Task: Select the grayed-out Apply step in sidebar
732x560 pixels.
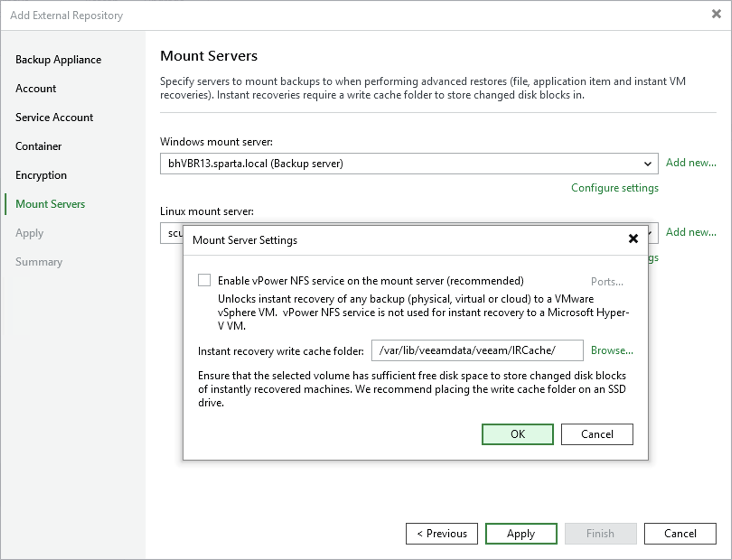Action: (x=29, y=233)
